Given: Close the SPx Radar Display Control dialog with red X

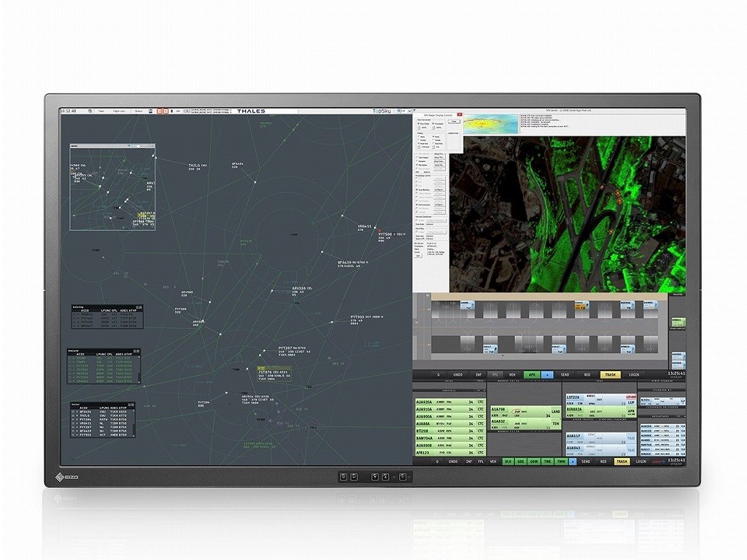Looking at the screenshot, I should 460,114.
